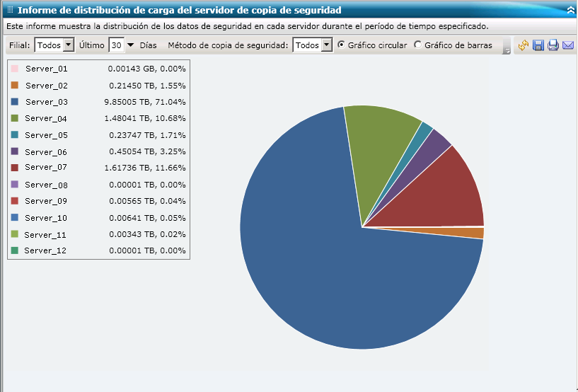This screenshot has width=578, height=392.
Task: Click the value 9.85005 TB, 71.04%
Action: pyautogui.click(x=145, y=102)
